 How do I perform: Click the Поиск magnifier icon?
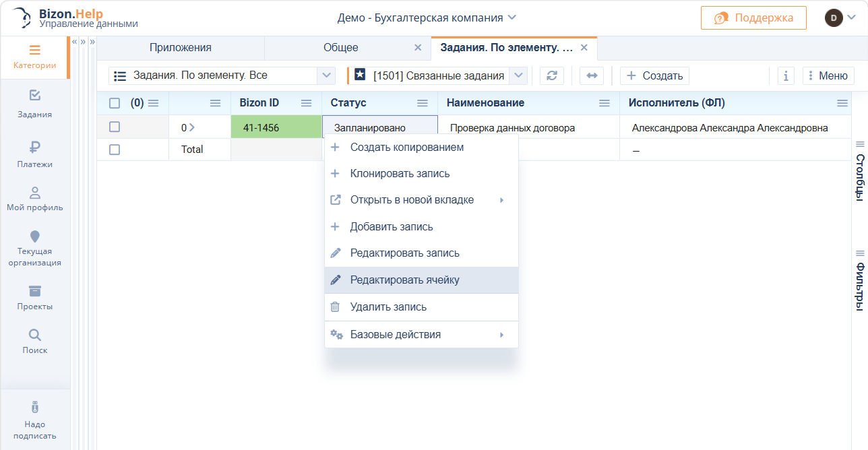click(35, 335)
